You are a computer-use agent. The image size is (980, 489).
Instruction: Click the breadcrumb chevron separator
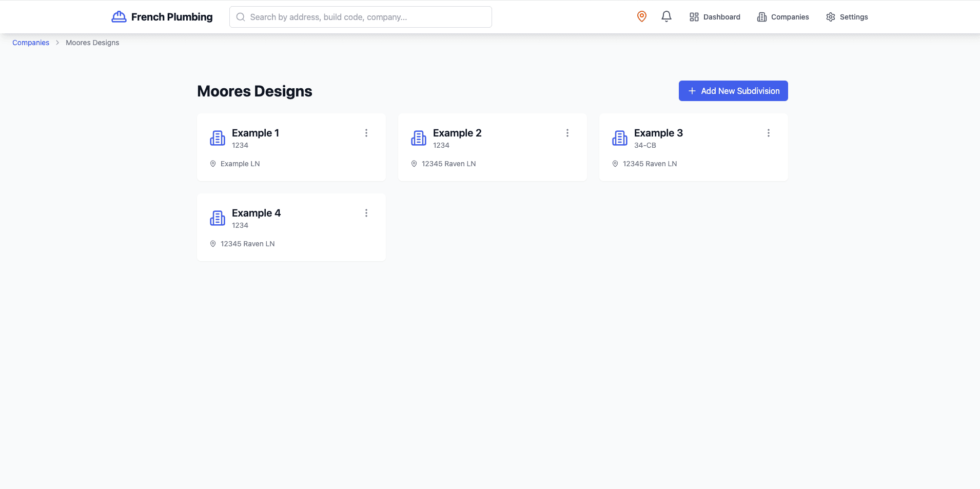click(57, 43)
